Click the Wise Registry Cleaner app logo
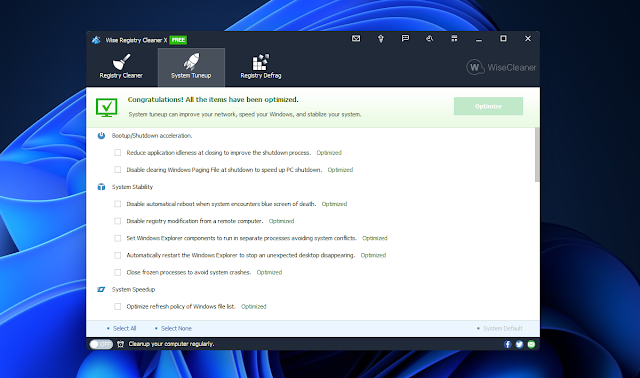Image resolution: width=640 pixels, height=378 pixels. (96, 40)
